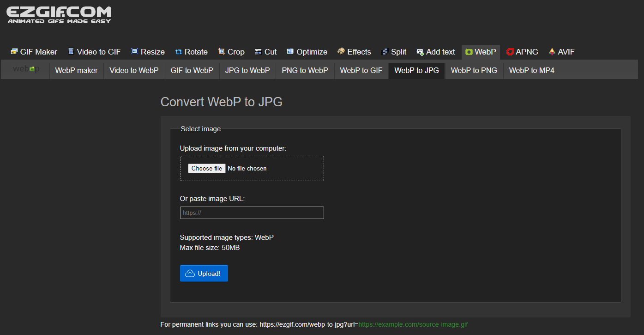
Task: Click the Choose file button
Action: tap(207, 168)
